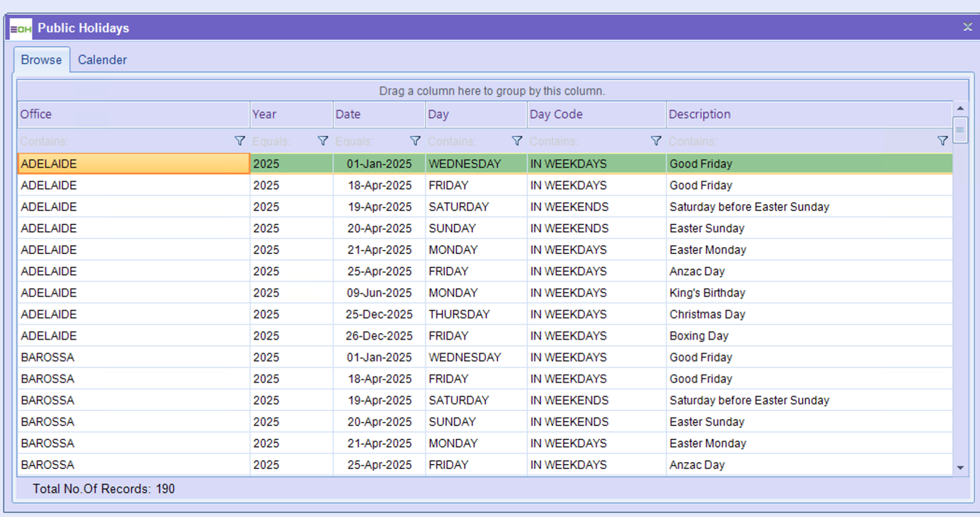
Task: Click the vertical scrollbar thumb
Action: click(960, 130)
